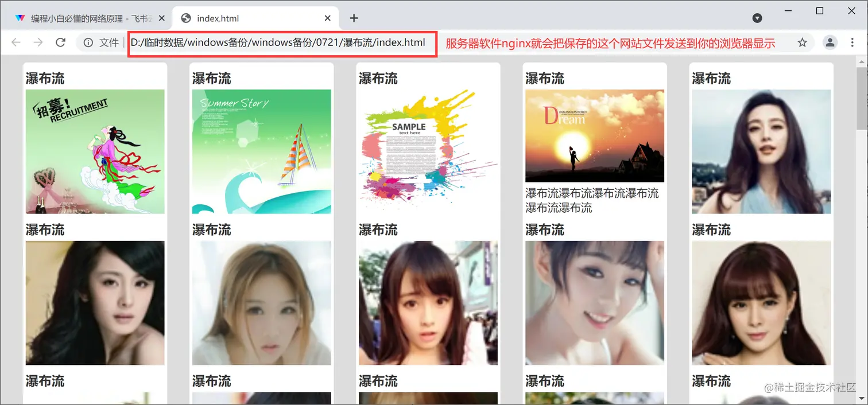Image resolution: width=868 pixels, height=405 pixels.
Task: Click the 瀑布流 title above the Dream image
Action: pos(545,79)
